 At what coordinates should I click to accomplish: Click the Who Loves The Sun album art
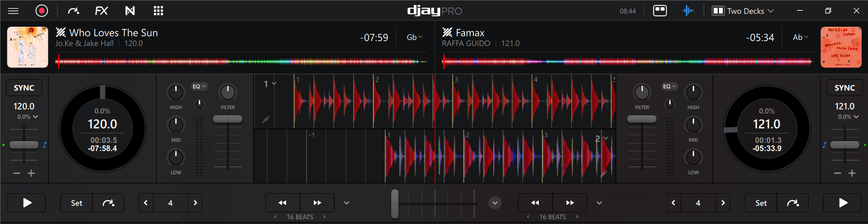coord(28,47)
